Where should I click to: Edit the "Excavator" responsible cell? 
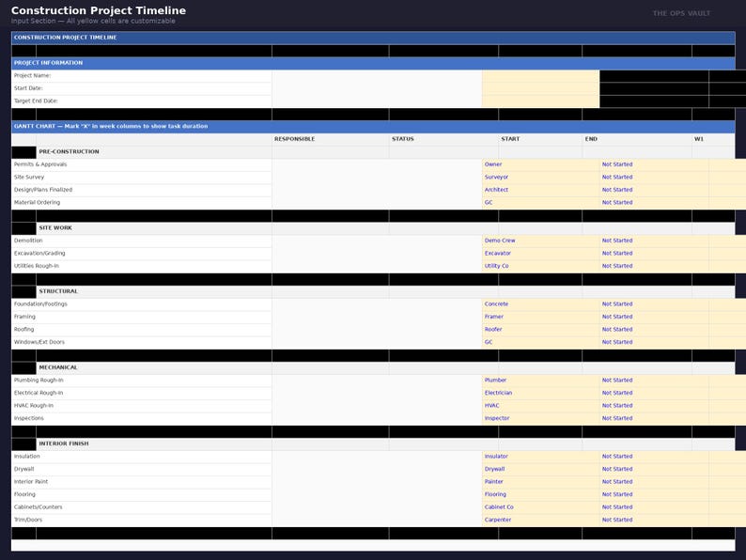[540, 254]
